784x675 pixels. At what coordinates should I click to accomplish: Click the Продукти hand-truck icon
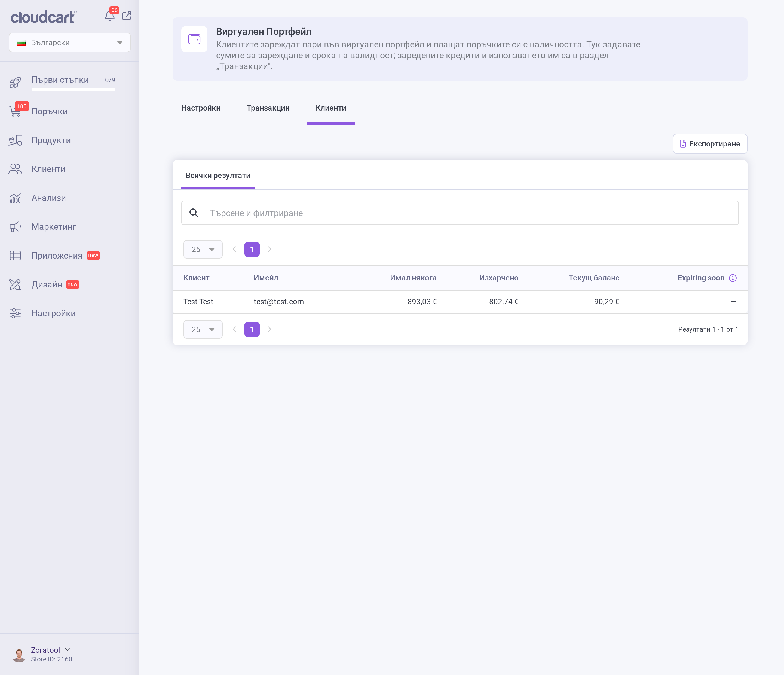click(x=15, y=140)
